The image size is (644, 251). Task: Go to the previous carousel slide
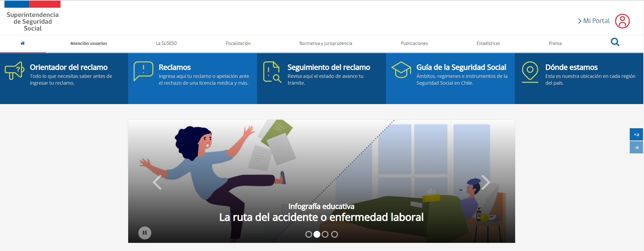157,183
